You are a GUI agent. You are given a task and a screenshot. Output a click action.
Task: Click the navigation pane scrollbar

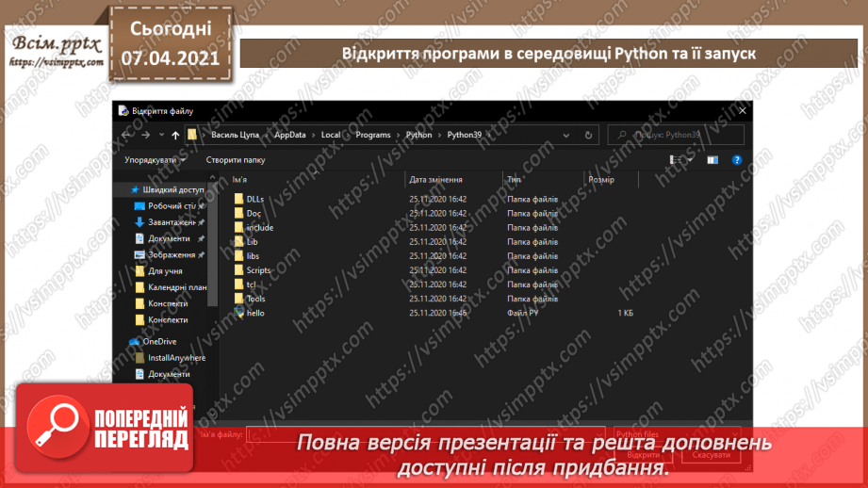213,244
